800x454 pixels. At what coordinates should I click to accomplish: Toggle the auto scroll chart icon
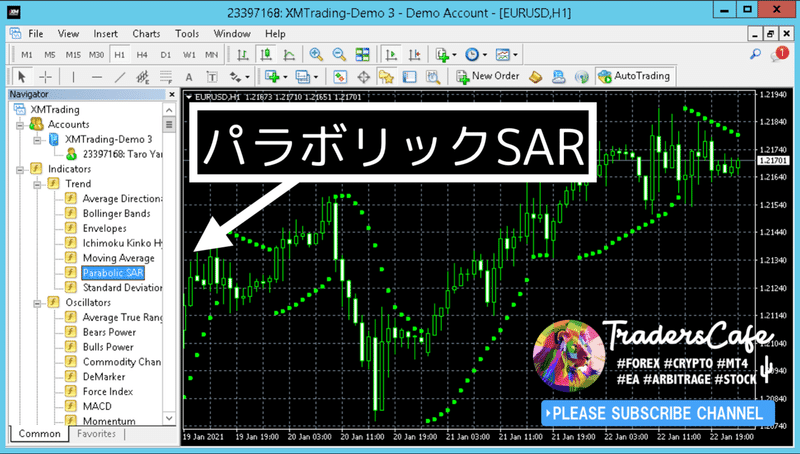pyautogui.click(x=391, y=55)
